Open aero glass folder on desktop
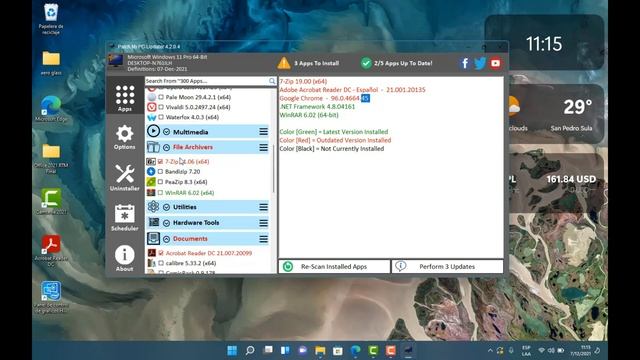 point(51,63)
